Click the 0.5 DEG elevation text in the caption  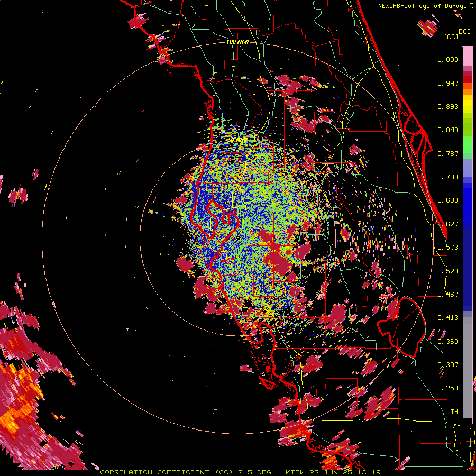[256, 472]
